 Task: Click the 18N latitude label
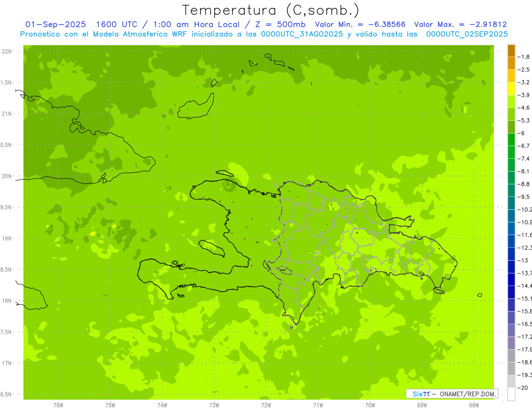coord(7,301)
